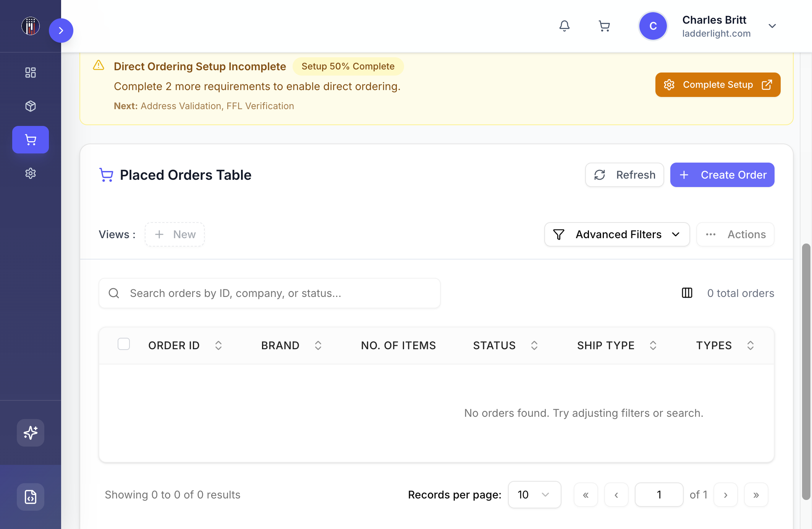Open the products box icon in sidebar

(x=31, y=106)
